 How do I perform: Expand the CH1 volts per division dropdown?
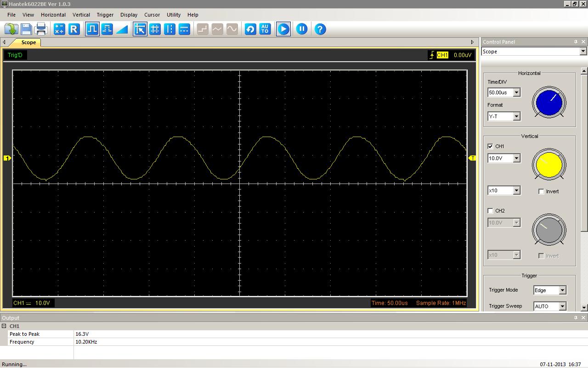(516, 158)
